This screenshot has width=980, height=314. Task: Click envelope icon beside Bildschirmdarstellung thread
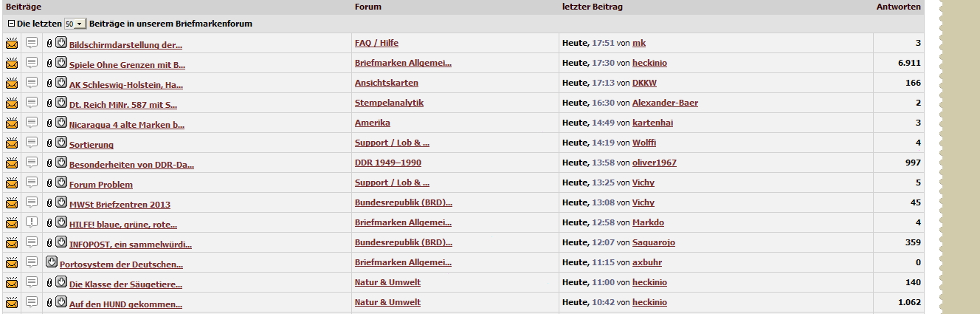(12, 44)
